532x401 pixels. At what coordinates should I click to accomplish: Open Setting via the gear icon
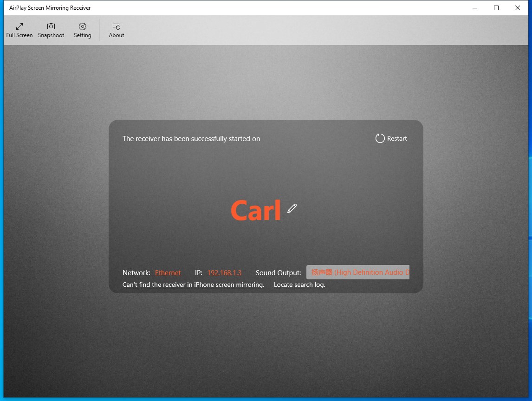pos(83,26)
